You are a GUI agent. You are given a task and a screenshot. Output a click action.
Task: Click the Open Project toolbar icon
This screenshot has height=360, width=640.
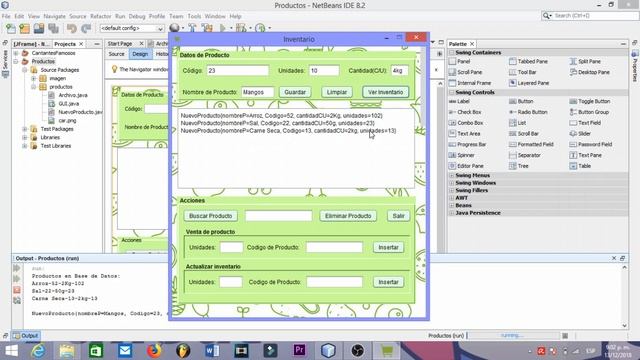click(39, 28)
